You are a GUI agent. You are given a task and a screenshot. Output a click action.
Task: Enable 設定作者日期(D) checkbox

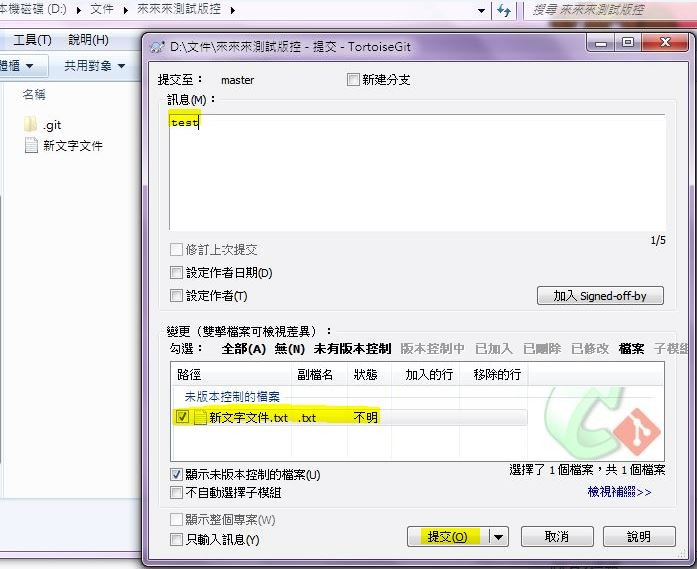click(176, 272)
